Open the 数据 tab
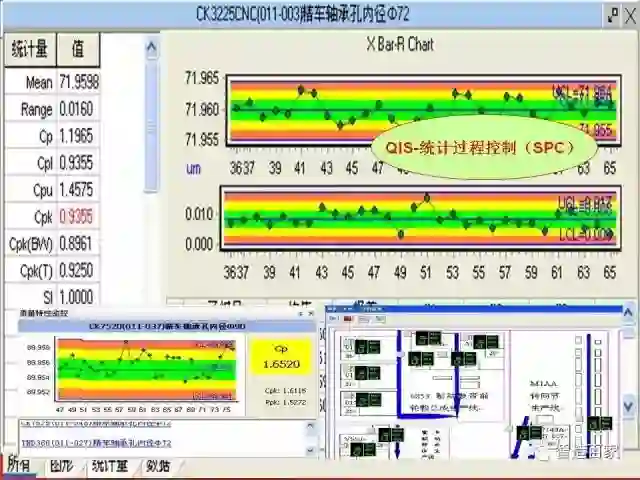 [x=158, y=466]
